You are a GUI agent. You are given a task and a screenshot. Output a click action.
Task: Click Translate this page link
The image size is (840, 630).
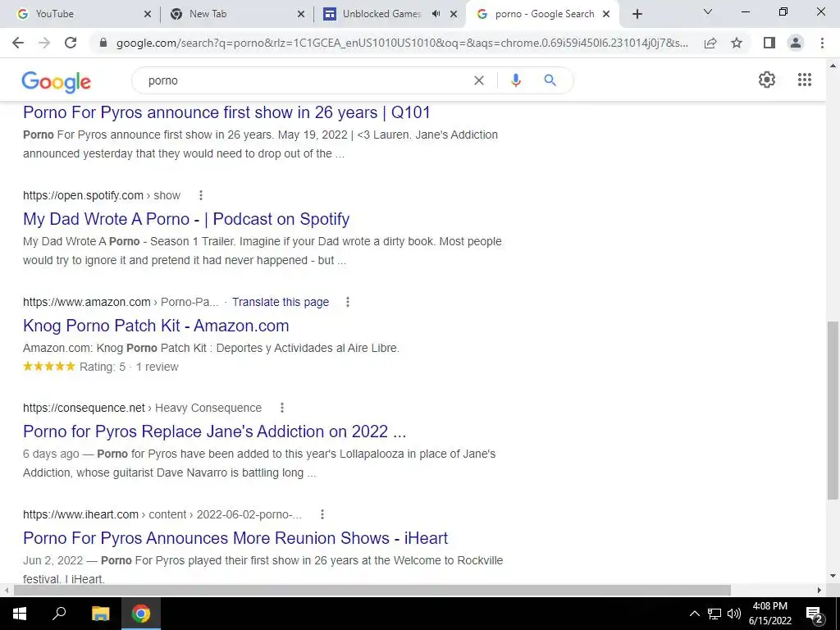coord(281,302)
